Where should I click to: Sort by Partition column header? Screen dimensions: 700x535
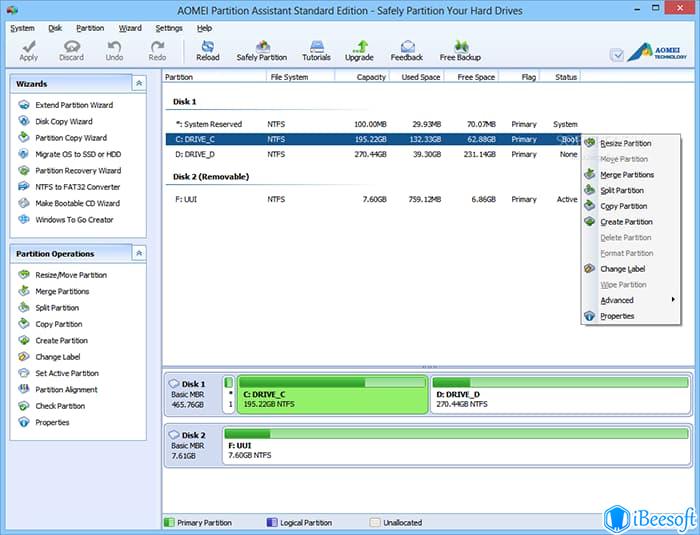(214, 77)
